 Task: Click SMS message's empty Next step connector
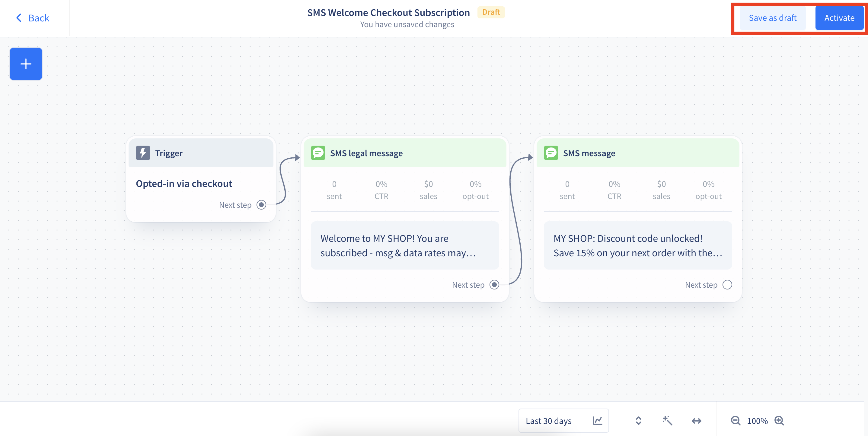coord(727,285)
